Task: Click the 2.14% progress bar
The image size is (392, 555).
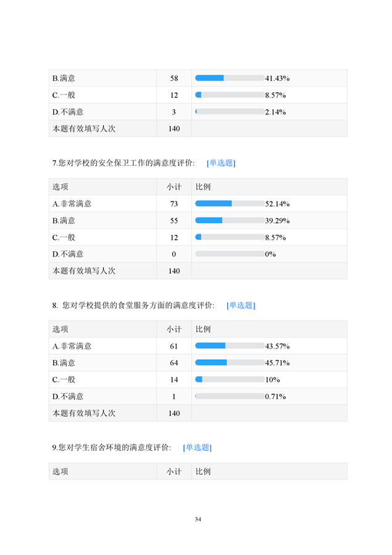Action: 230,112
